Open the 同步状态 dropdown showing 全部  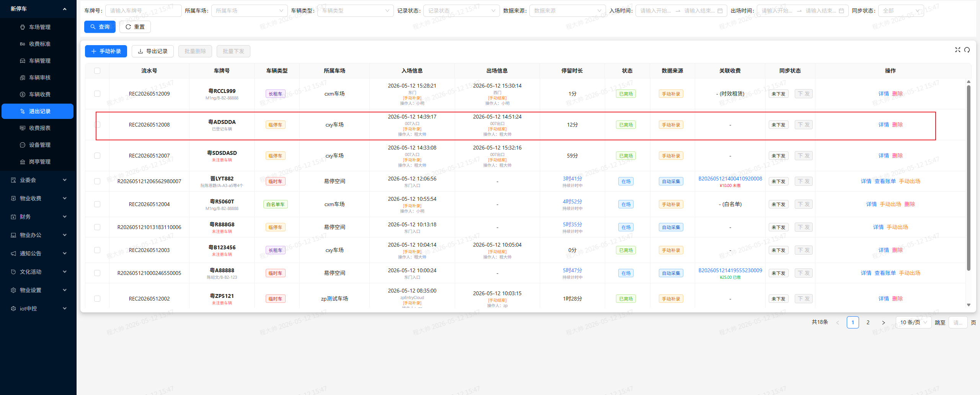(x=901, y=11)
